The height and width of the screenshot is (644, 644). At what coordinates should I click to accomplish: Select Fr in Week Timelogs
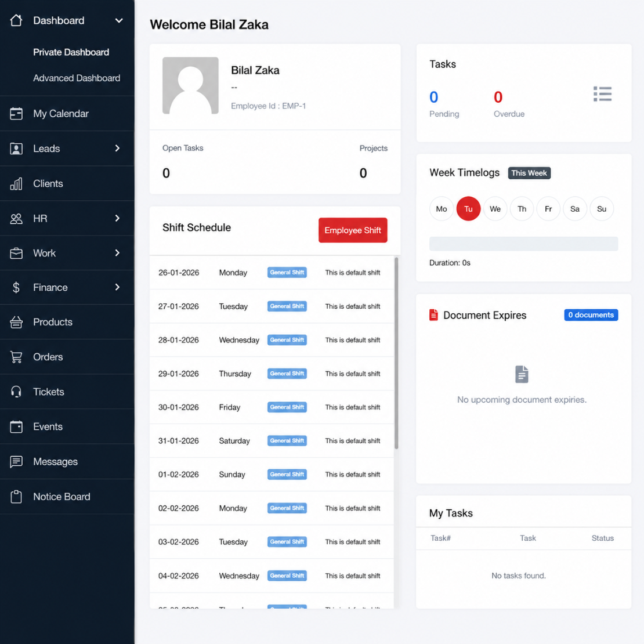click(x=548, y=209)
